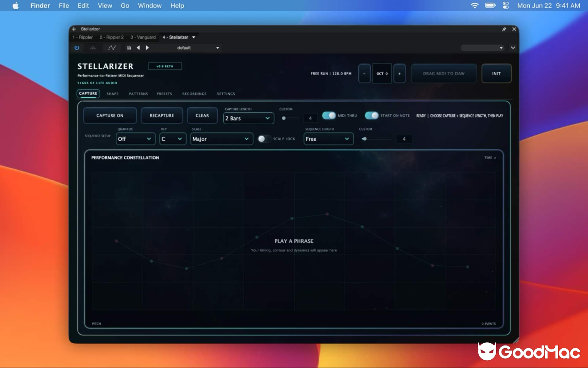Click the v0.9 BETA version badge
588x368 pixels.
[x=165, y=66]
